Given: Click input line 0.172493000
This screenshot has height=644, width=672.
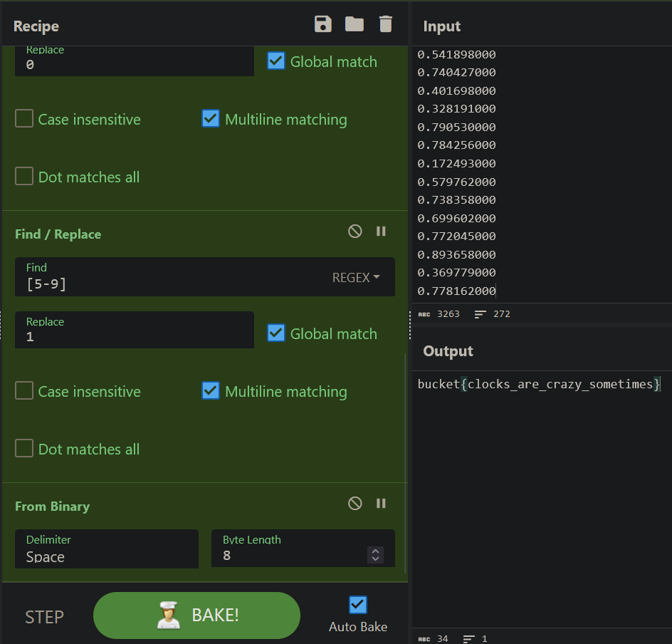Looking at the screenshot, I should pos(456,164).
